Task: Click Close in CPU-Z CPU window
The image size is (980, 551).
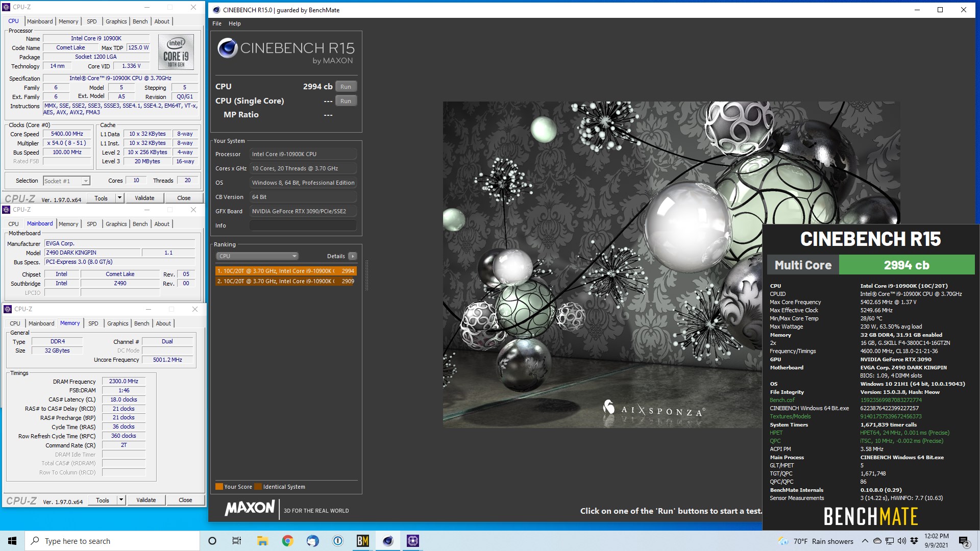Action: click(184, 198)
